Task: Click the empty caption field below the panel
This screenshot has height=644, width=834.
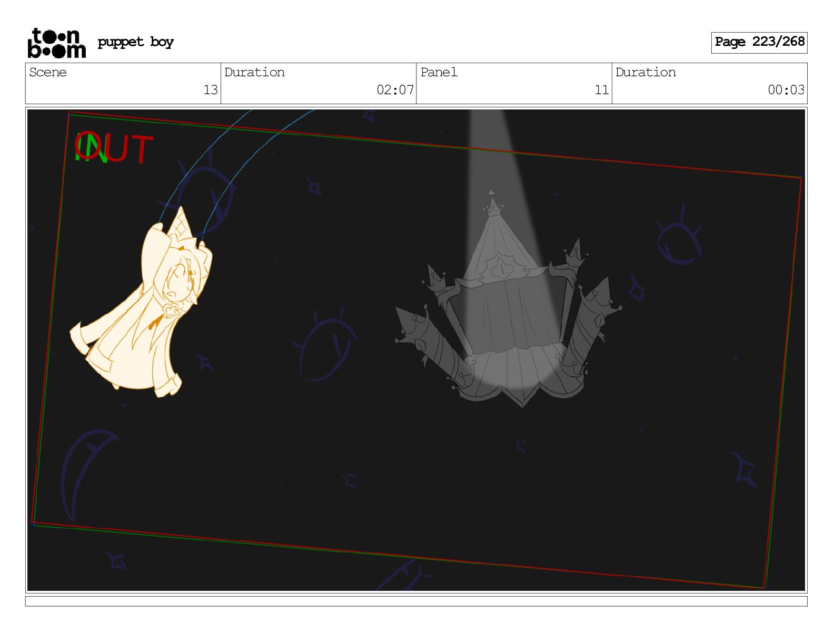Action: [x=416, y=601]
